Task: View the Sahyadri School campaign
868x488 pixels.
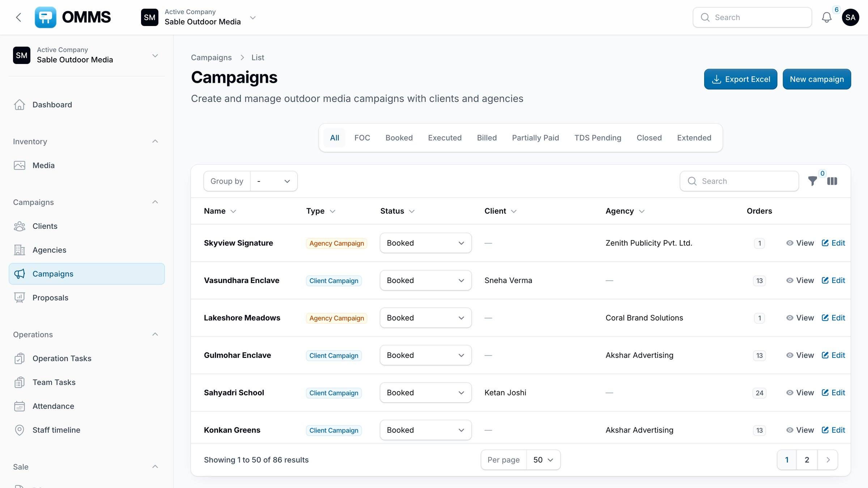Action: [800, 393]
